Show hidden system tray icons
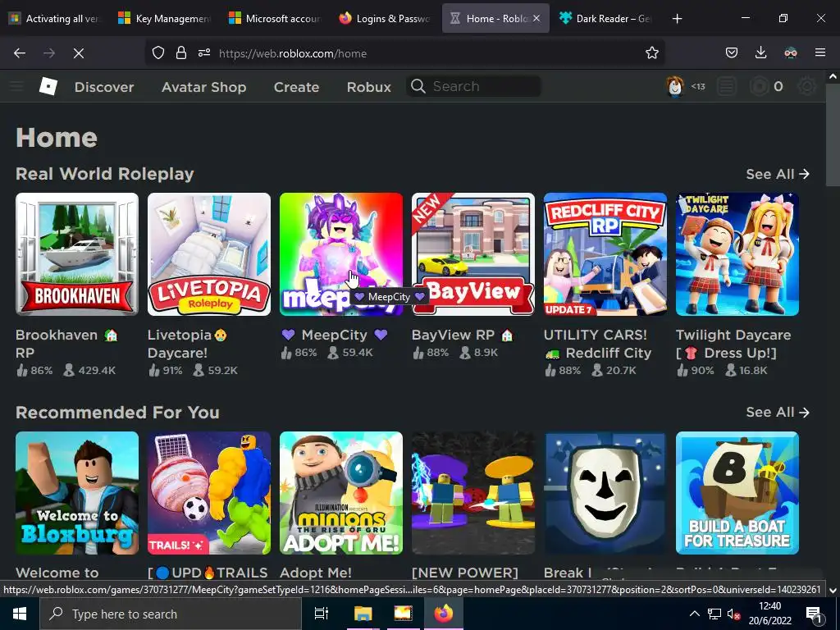Viewport: 840px width, 630px height. click(x=694, y=614)
